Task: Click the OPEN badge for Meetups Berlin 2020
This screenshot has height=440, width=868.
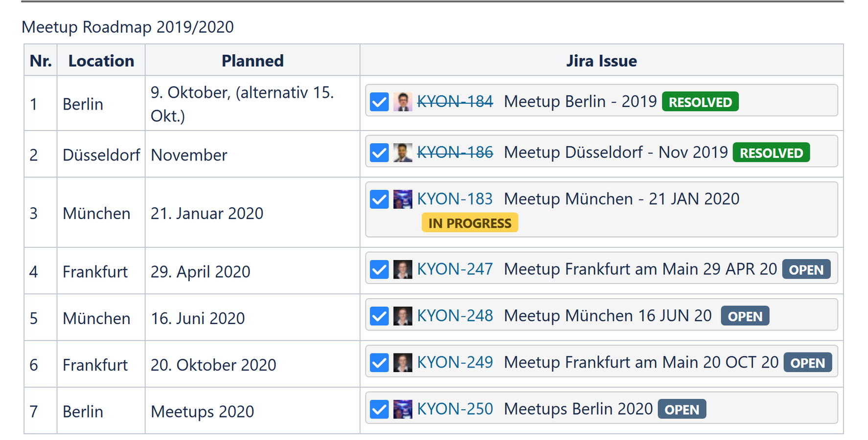Action: (x=682, y=409)
